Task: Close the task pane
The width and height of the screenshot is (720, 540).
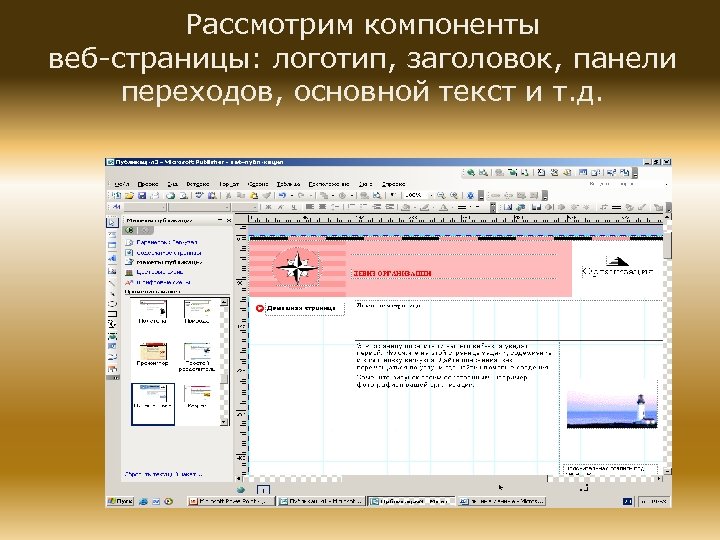Action: [229, 221]
